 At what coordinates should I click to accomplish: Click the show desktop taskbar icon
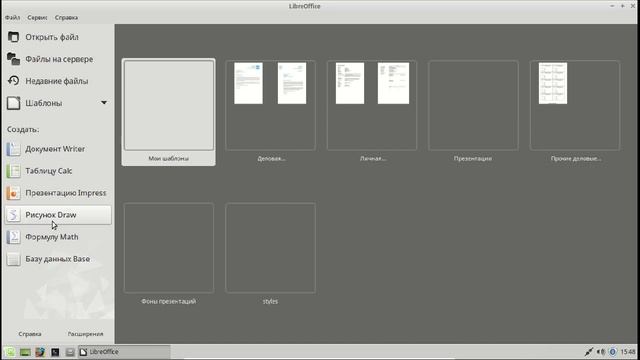coord(25,352)
